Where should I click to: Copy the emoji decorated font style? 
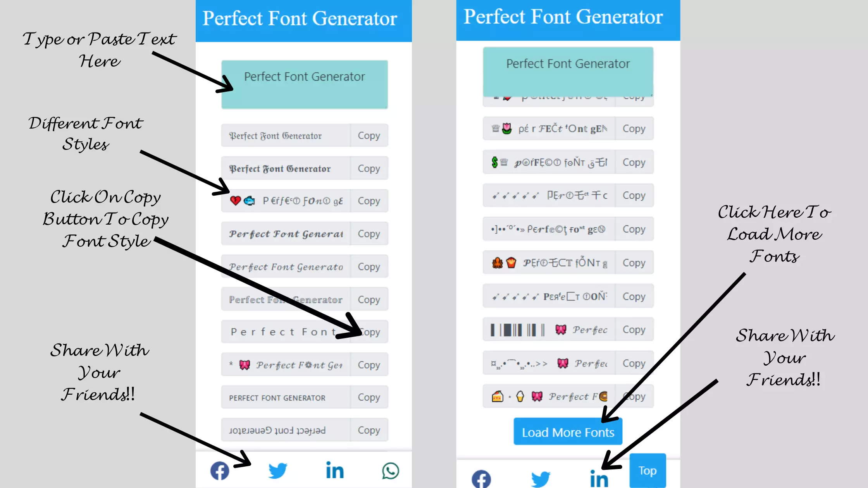[369, 201]
